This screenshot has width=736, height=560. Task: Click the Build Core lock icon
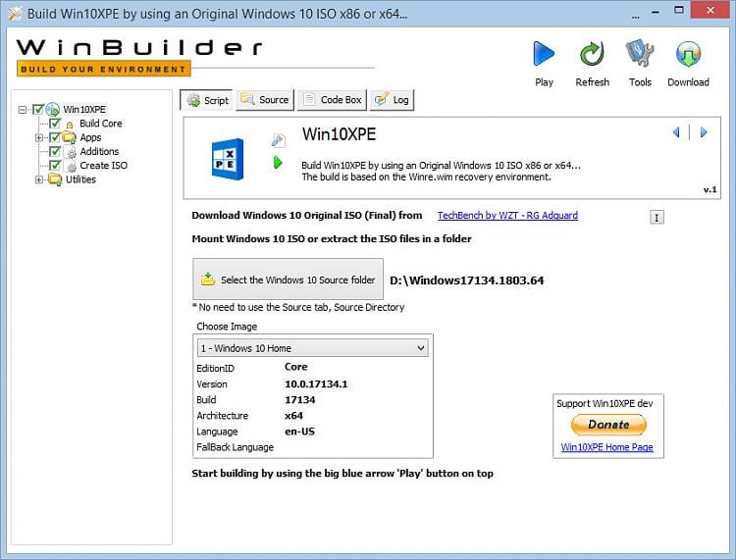pyautogui.click(x=70, y=125)
